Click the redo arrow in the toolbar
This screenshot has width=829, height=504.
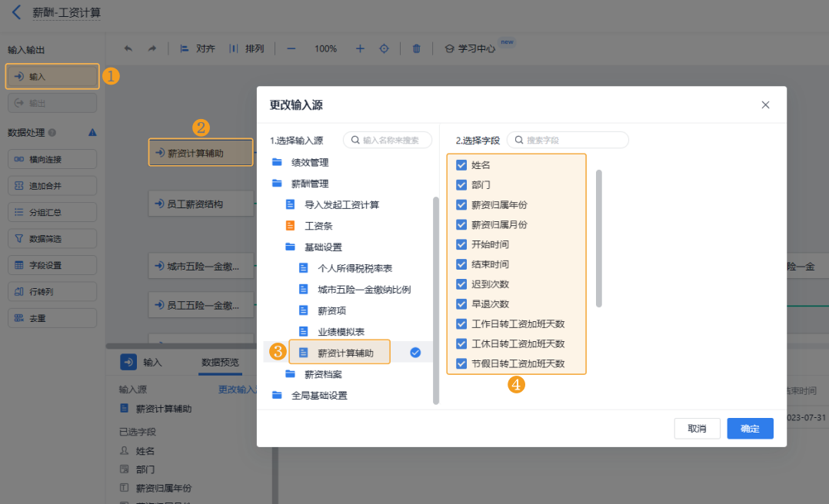152,48
